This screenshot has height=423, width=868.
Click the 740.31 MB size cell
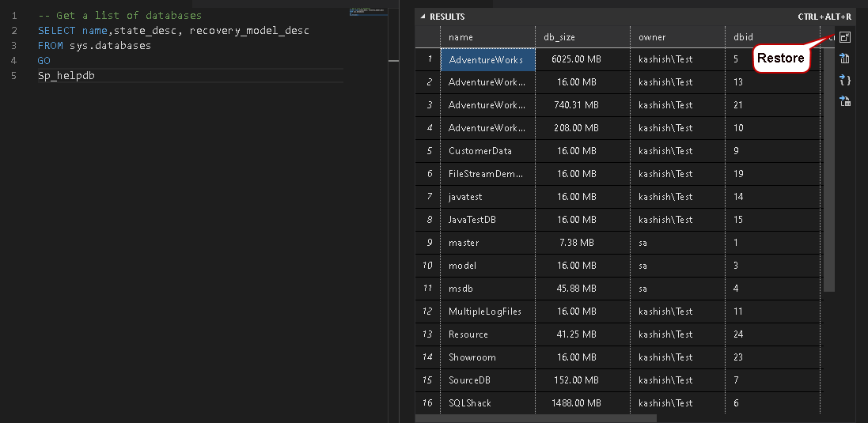pos(582,105)
